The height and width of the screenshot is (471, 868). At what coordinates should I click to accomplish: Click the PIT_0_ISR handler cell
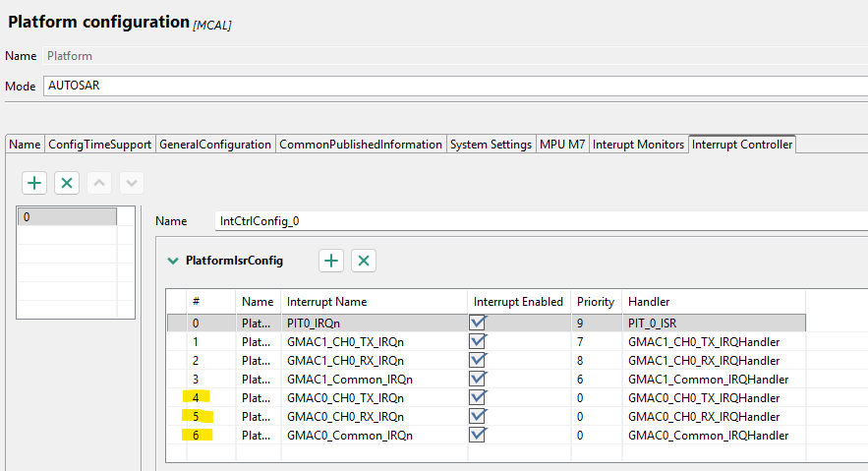714,323
